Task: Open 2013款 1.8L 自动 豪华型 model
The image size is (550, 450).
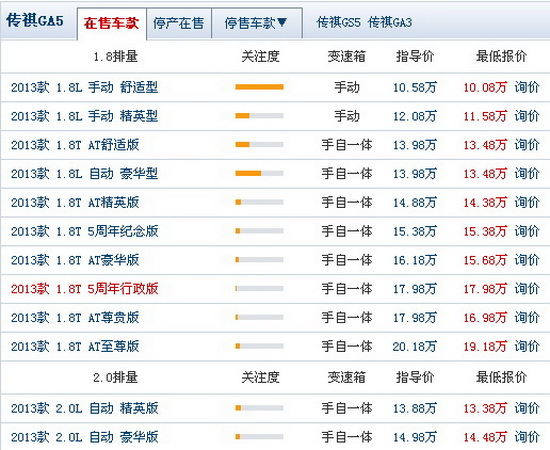Action: tap(85, 174)
